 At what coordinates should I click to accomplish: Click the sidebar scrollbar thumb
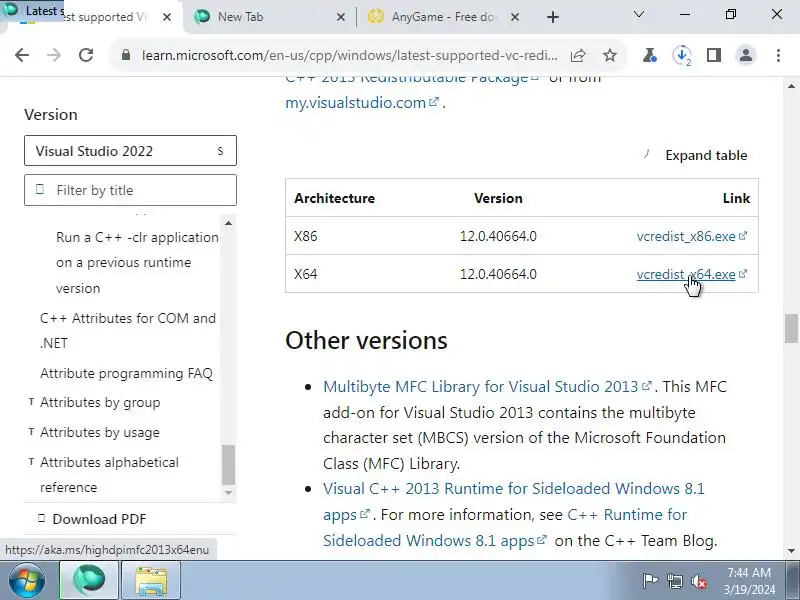[229, 464]
